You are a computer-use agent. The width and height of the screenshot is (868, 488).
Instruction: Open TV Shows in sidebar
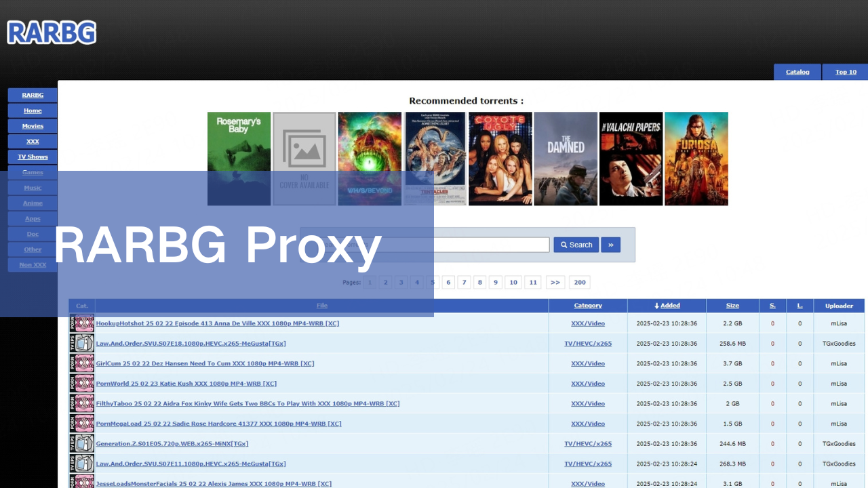[x=33, y=157]
